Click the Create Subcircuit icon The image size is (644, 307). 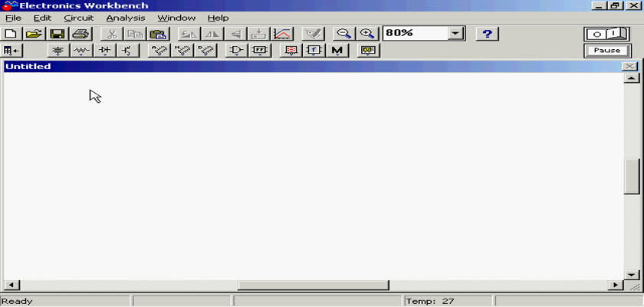click(x=259, y=34)
